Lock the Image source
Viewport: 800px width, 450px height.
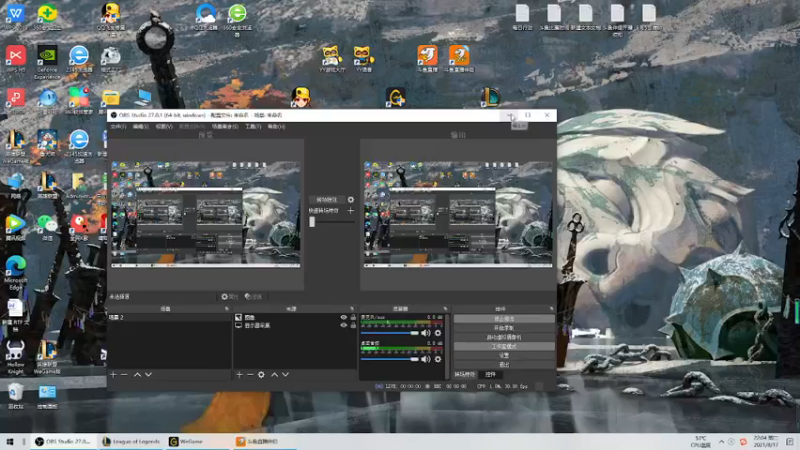tap(353, 317)
